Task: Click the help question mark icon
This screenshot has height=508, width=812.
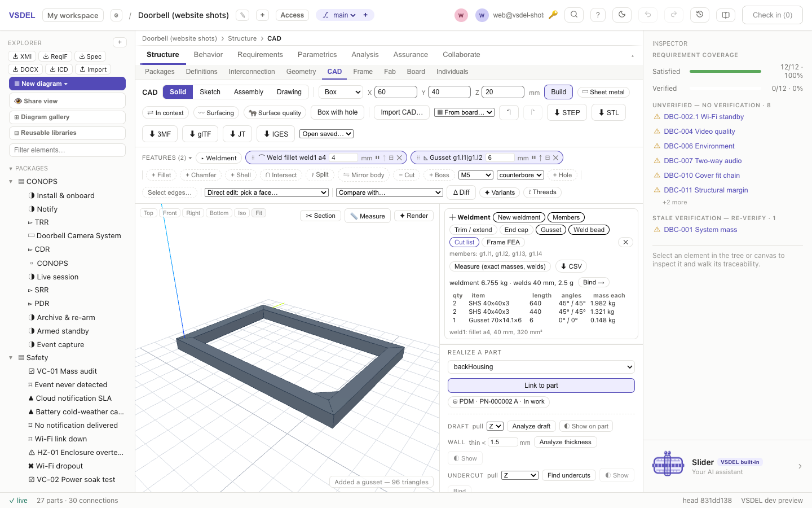Action: click(598, 15)
